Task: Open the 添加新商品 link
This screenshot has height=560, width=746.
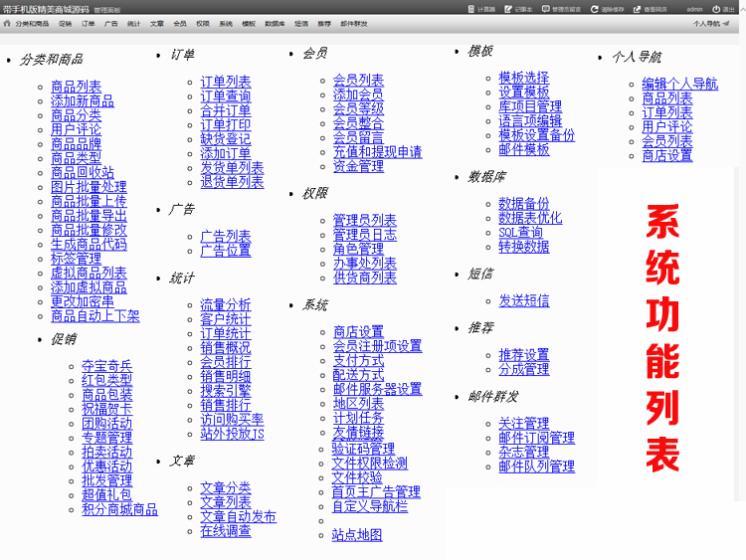Action: click(83, 101)
